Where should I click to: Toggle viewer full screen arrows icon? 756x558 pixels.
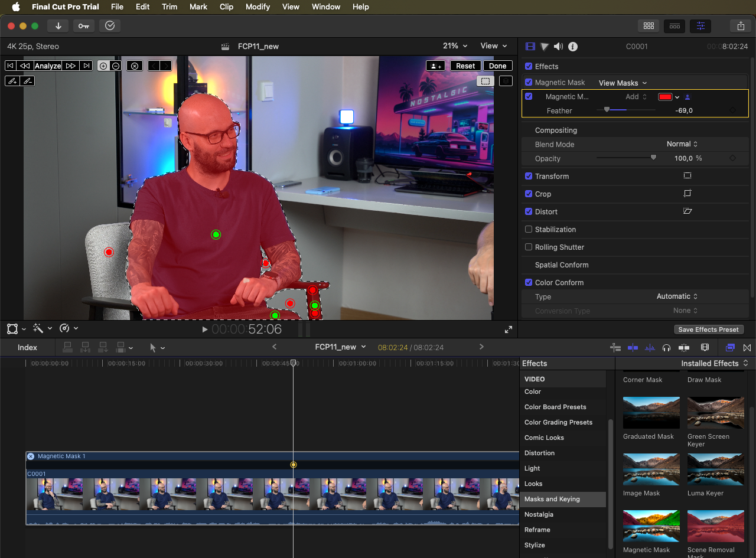pyautogui.click(x=508, y=329)
